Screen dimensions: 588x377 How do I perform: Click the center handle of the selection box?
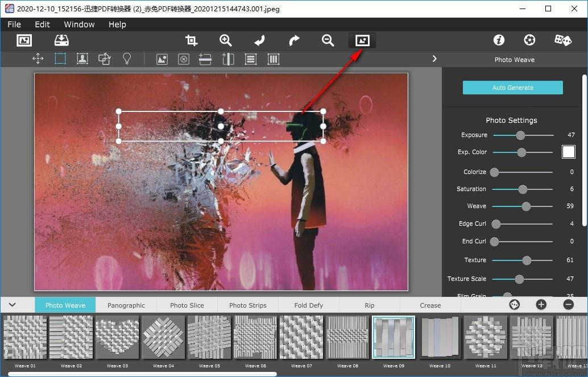click(221, 126)
